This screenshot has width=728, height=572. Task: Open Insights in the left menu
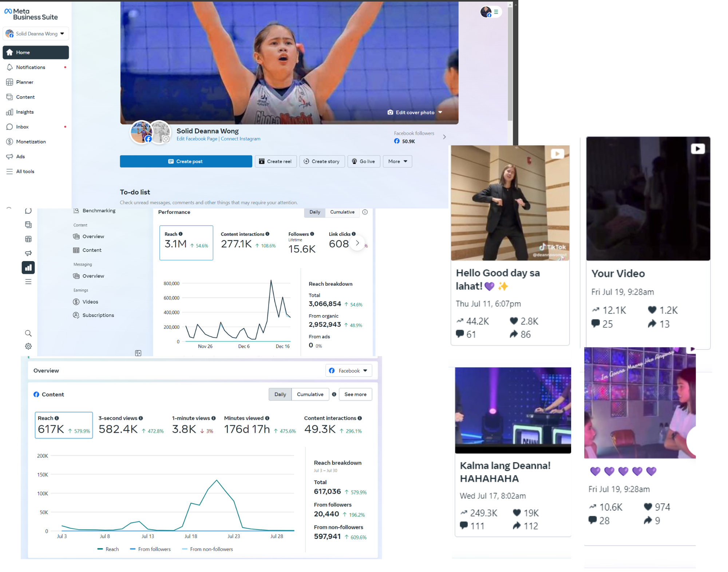25,112
